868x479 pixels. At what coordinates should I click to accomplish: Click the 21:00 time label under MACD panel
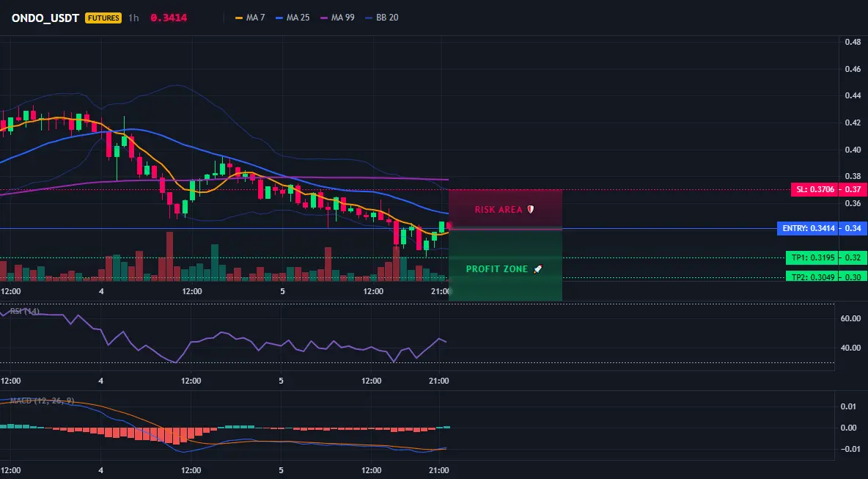439,471
